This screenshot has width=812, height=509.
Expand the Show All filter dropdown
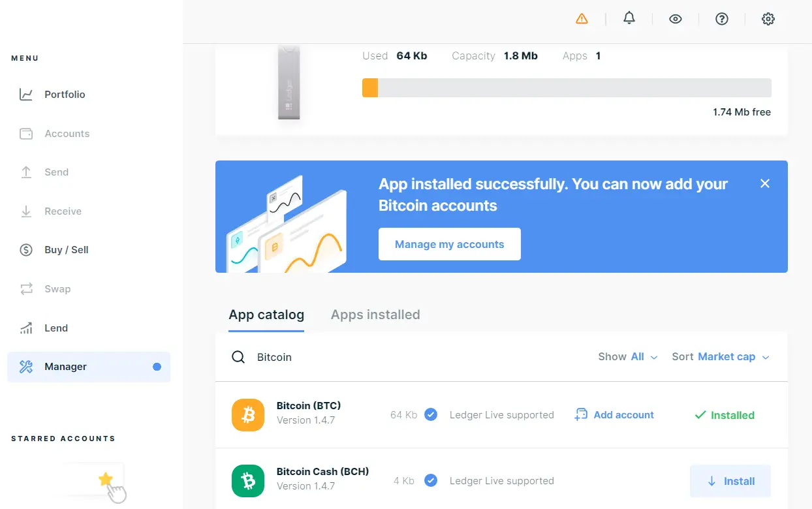click(628, 357)
